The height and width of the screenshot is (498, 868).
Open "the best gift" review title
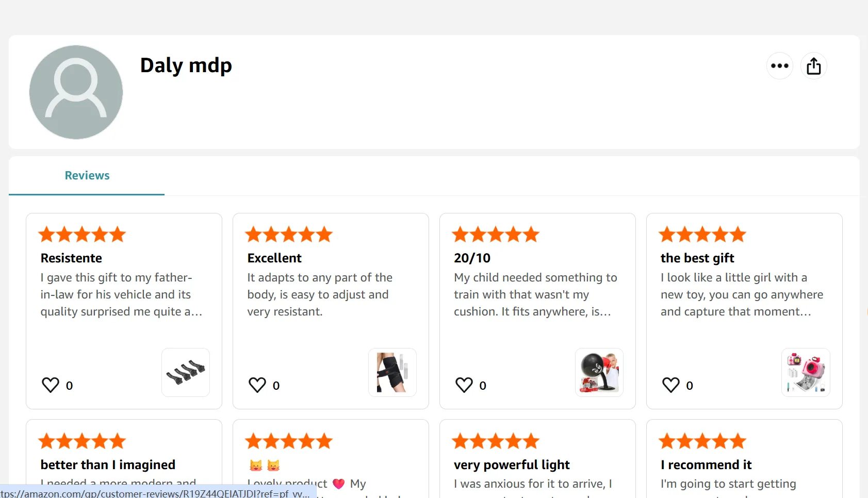(x=697, y=258)
